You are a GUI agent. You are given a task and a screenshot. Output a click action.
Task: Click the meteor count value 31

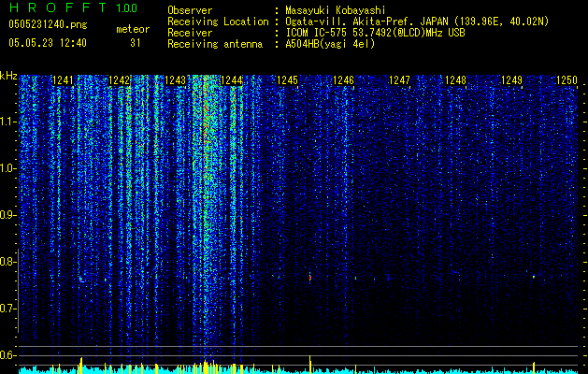pos(136,43)
